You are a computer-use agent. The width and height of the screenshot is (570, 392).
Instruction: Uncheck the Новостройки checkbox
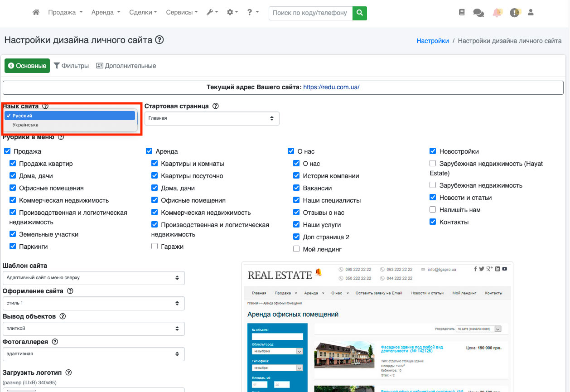point(433,151)
